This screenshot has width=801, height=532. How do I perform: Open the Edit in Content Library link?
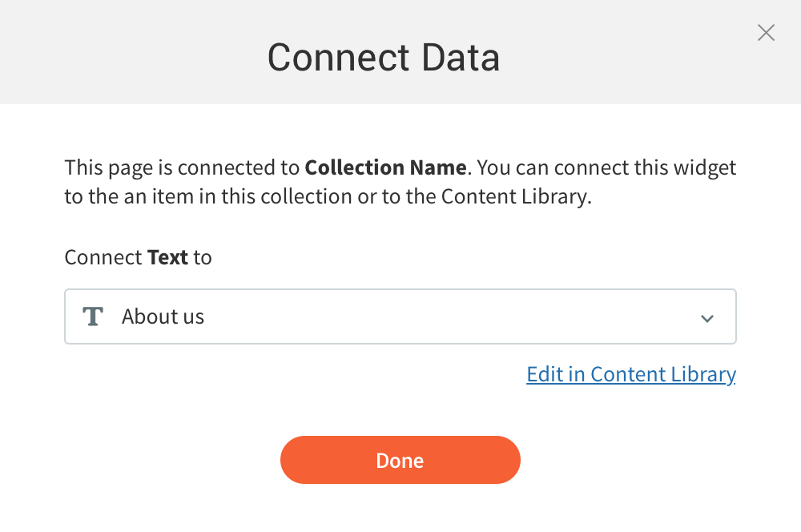point(630,374)
